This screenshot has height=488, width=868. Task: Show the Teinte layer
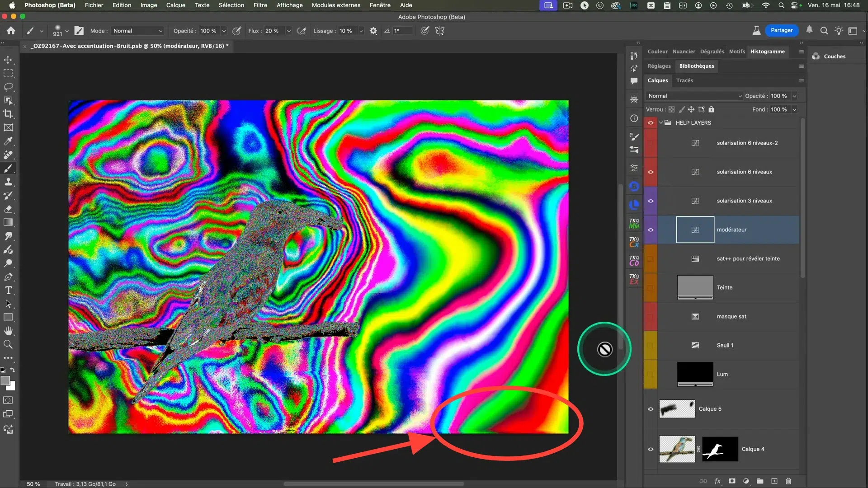coord(651,287)
